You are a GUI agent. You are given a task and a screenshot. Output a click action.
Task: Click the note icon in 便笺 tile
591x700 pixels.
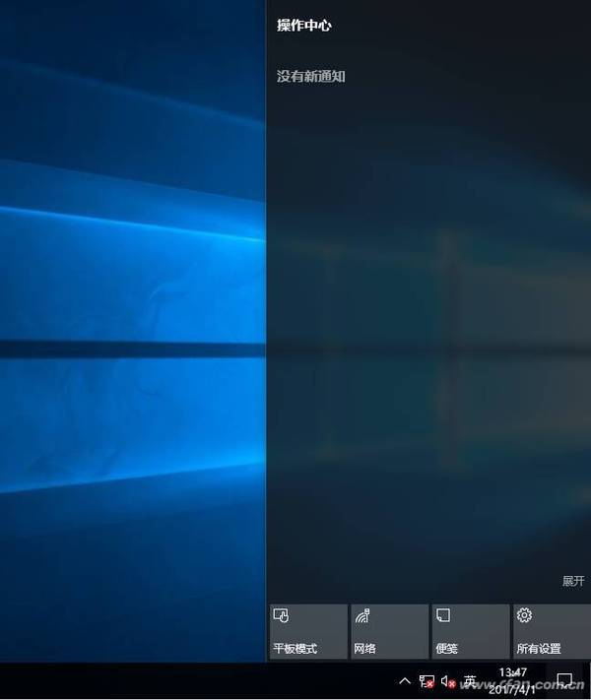443,615
